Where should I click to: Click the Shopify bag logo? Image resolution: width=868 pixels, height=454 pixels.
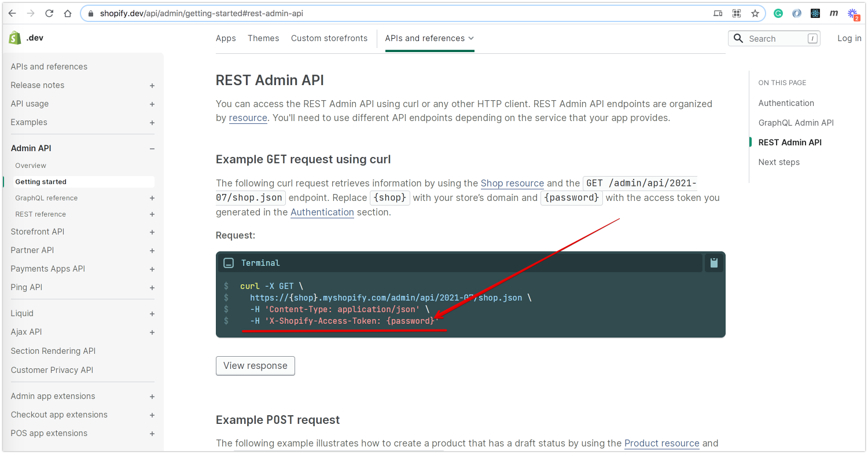pos(15,38)
